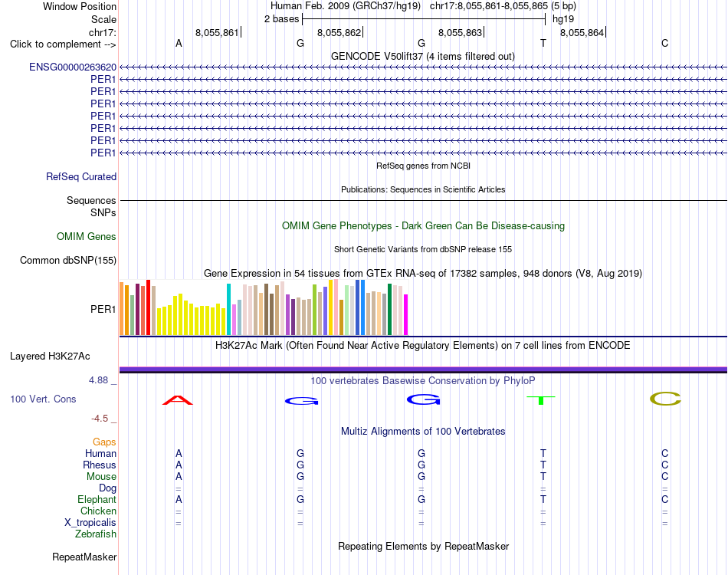Click the cyan bar in GTEx expression chart
This screenshot has width=728, height=575.
(x=228, y=309)
